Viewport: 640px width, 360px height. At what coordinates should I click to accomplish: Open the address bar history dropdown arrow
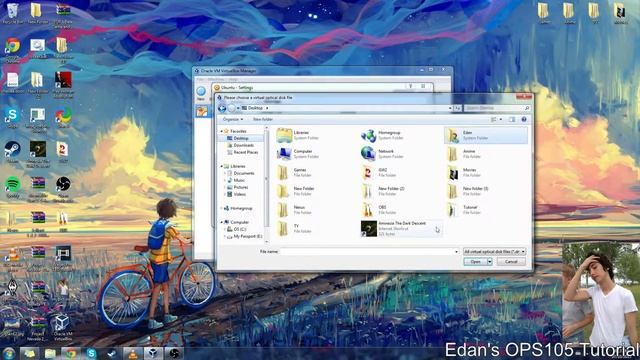tap(450, 108)
